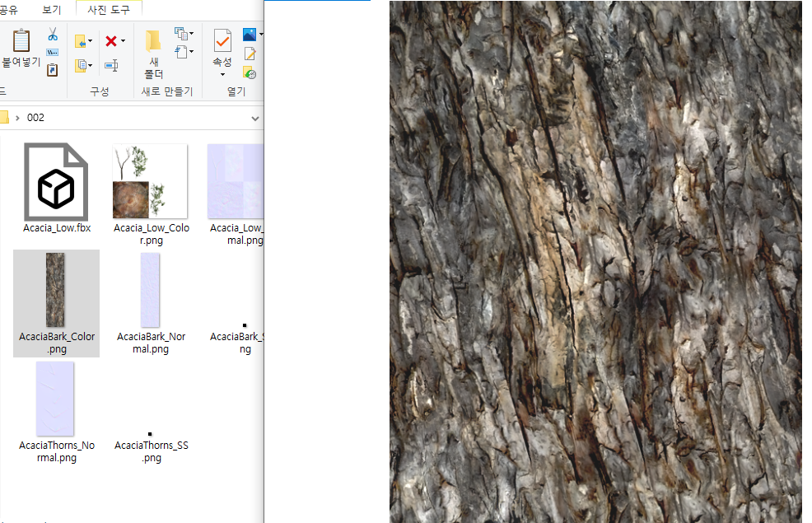Click the History clock folder icon
Image resolution: width=812 pixels, height=523 pixels.
pyautogui.click(x=250, y=72)
